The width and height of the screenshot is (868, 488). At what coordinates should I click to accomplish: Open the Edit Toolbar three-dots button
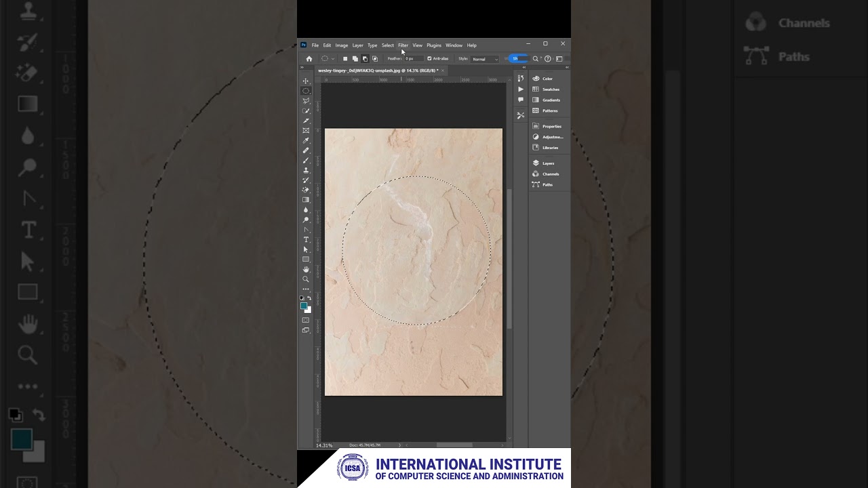coord(306,289)
